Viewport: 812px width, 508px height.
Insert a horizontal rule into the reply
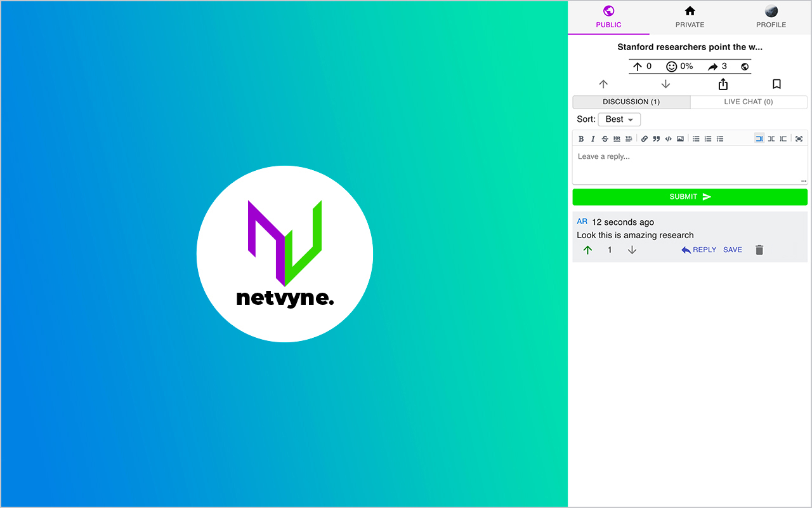617,138
